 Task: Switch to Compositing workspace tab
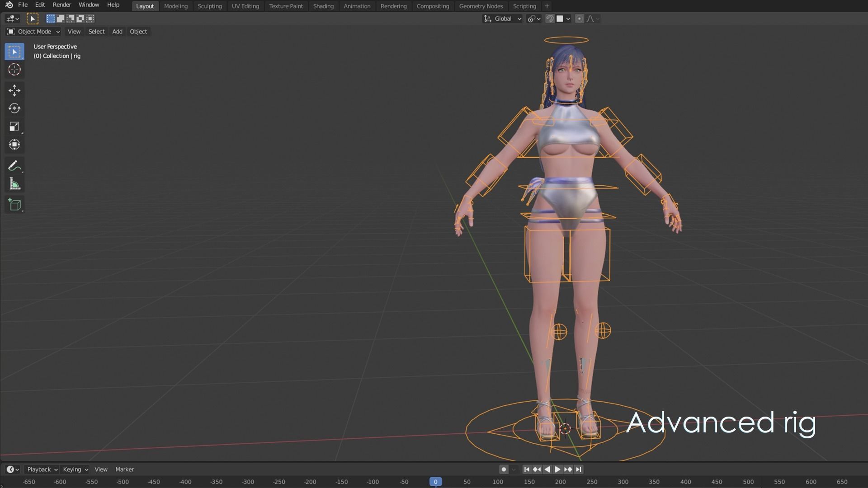(433, 6)
